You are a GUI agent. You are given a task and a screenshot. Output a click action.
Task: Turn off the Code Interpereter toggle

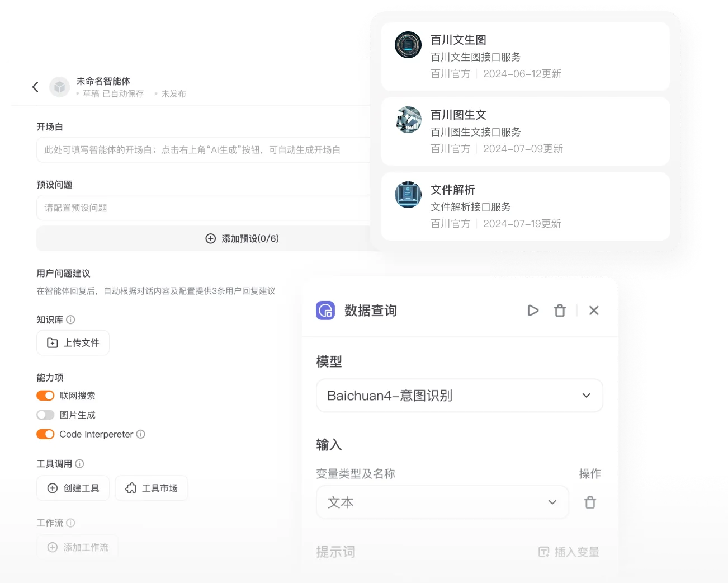tap(45, 434)
